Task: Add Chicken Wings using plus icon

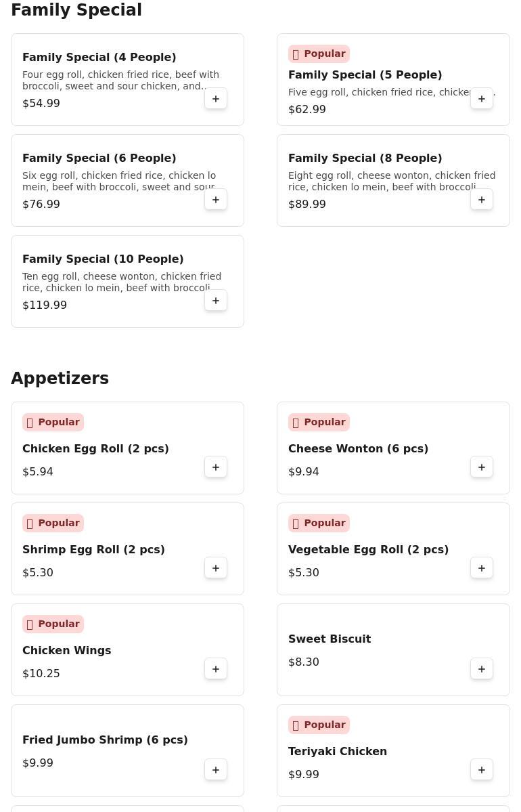Action: [x=216, y=669]
